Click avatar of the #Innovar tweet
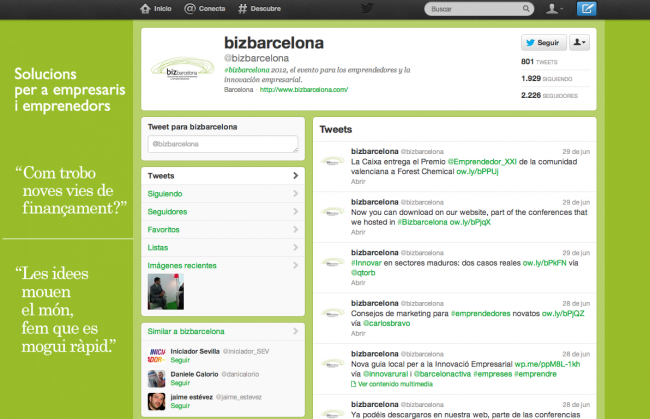The width and height of the screenshot is (650, 419). (x=332, y=262)
